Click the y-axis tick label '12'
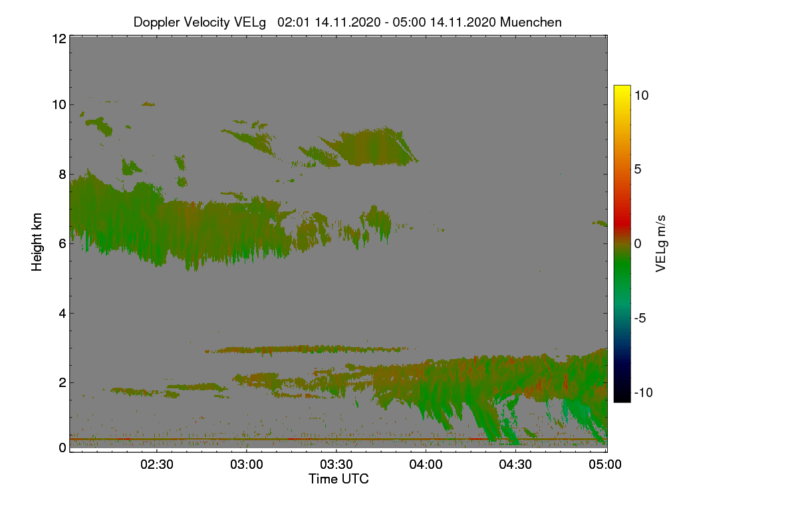Image resolution: width=798 pixels, height=532 pixels. [58, 39]
